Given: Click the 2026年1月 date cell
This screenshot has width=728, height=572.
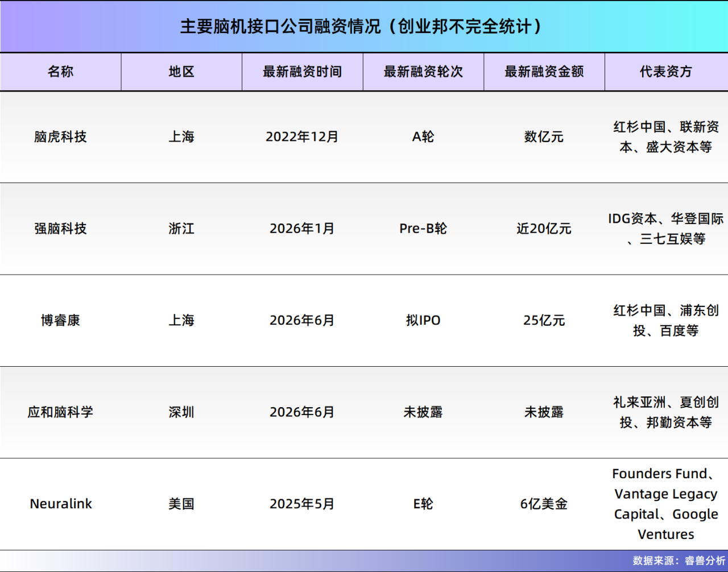Looking at the screenshot, I should pyautogui.click(x=303, y=229).
